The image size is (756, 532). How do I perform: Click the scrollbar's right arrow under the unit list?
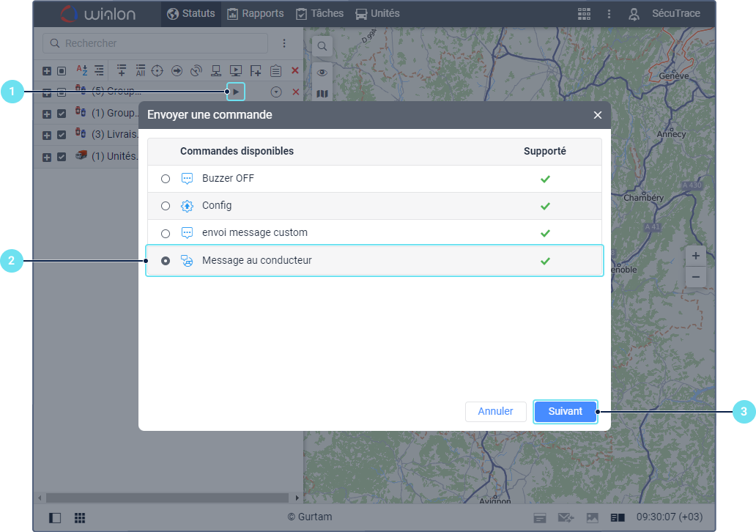[x=297, y=498]
